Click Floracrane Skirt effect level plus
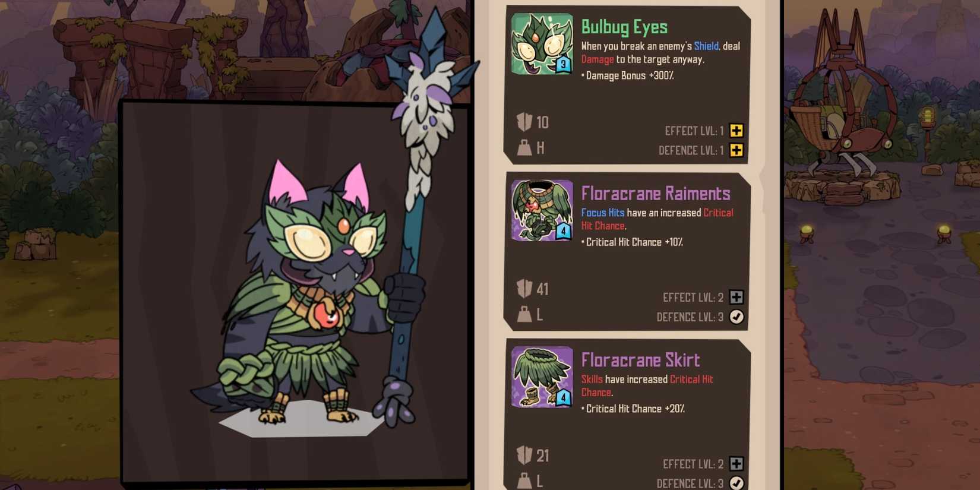Viewport: 980px width, 490px height. [x=736, y=464]
